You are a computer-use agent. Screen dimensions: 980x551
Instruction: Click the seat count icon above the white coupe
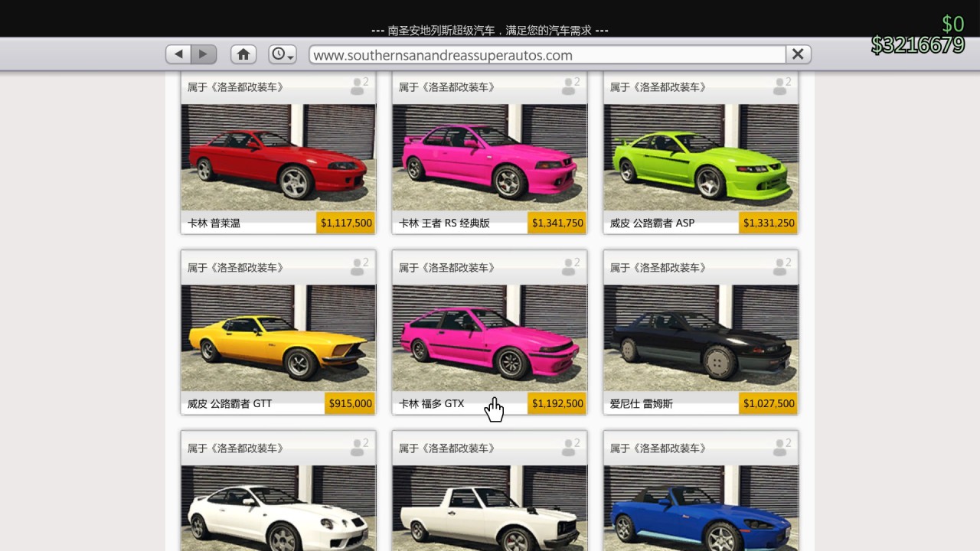[x=358, y=447]
